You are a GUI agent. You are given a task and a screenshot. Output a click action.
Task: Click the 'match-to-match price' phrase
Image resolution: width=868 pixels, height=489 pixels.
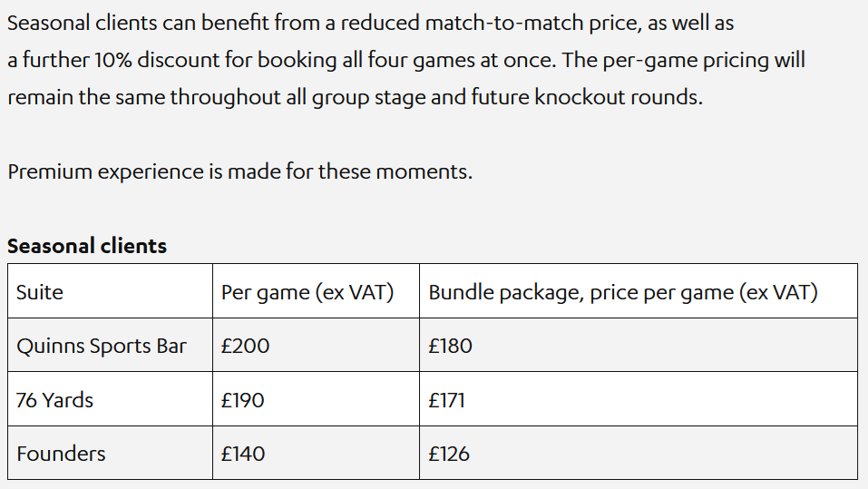(x=532, y=24)
